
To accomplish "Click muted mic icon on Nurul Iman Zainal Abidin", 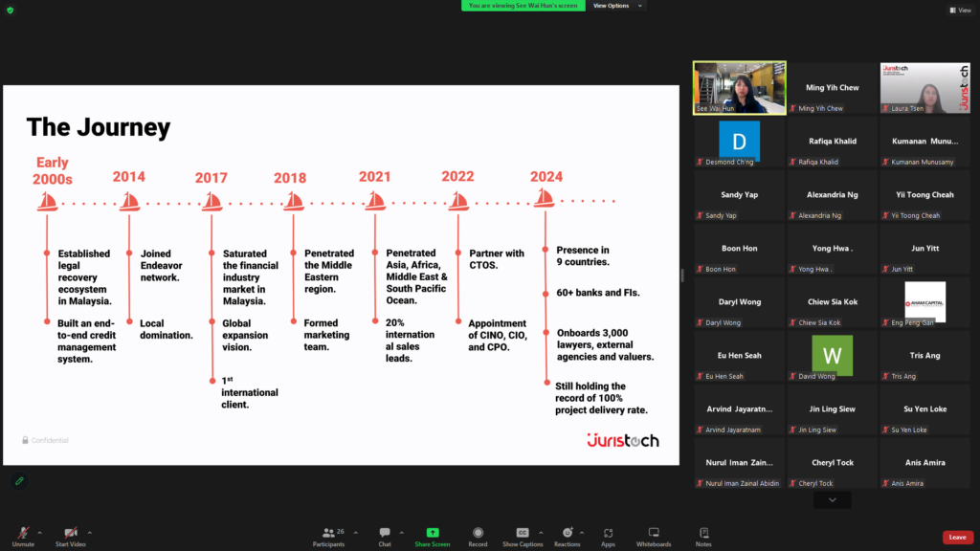I will click(700, 483).
